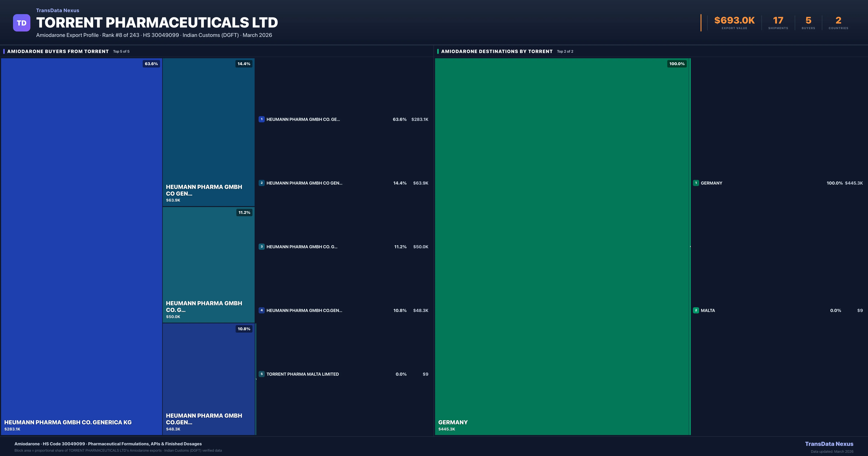Click the purple TD logo icon
The height and width of the screenshot is (456, 868).
[22, 23]
